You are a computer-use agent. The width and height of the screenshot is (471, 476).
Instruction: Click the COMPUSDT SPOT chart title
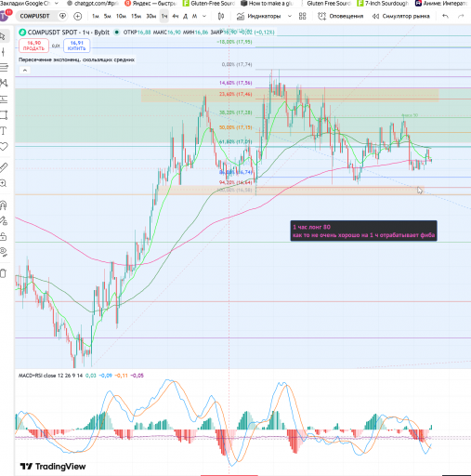[x=68, y=32]
